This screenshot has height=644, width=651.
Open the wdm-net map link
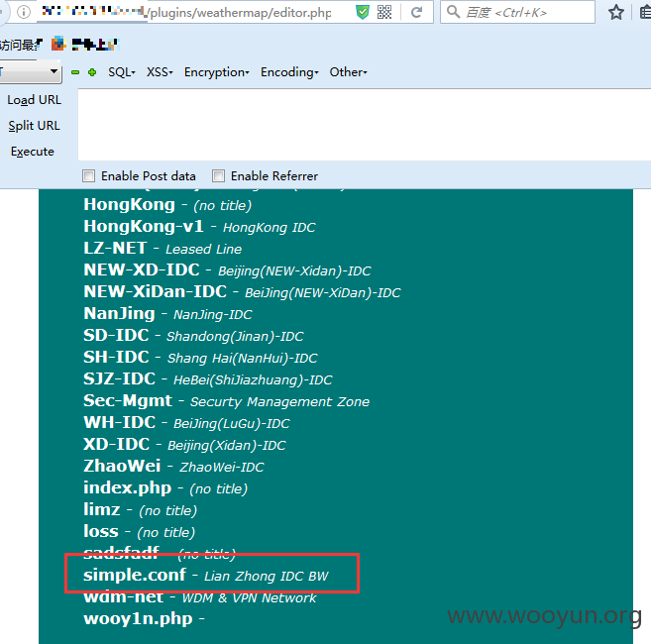(123, 597)
